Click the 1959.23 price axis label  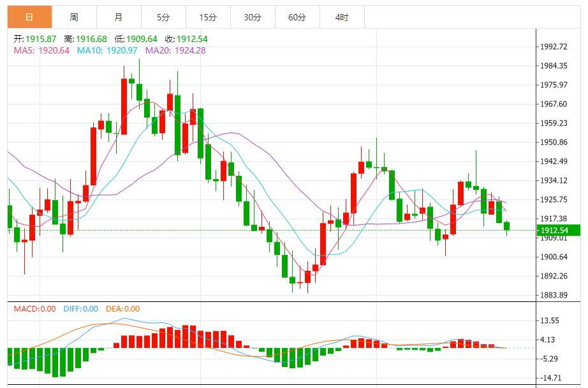tap(554, 123)
